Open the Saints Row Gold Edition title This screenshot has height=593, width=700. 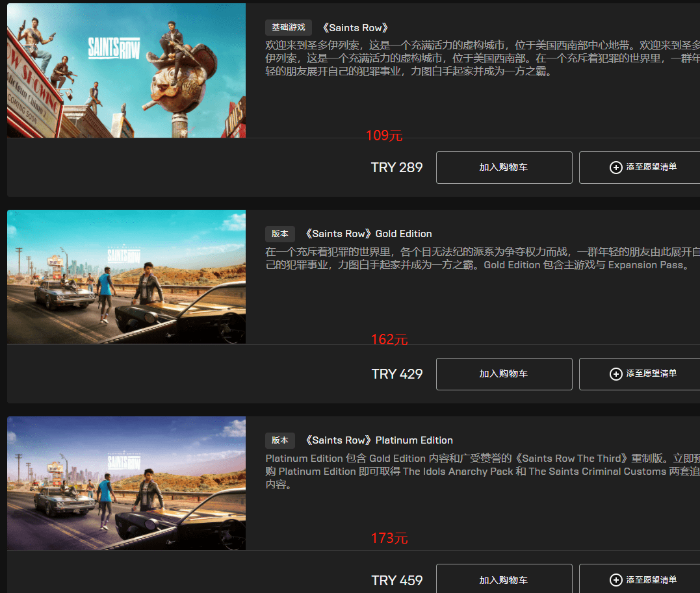pyautogui.click(x=369, y=234)
